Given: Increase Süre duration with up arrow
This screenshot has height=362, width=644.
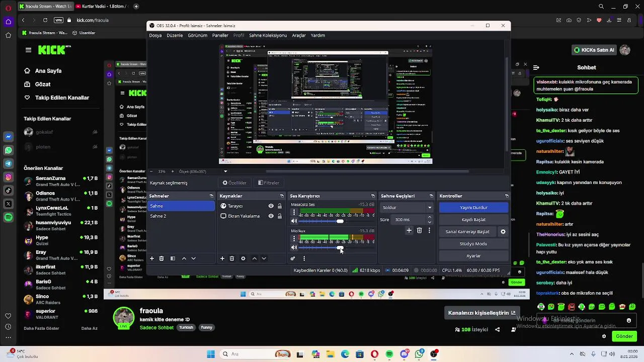Looking at the screenshot, I should (429, 217).
